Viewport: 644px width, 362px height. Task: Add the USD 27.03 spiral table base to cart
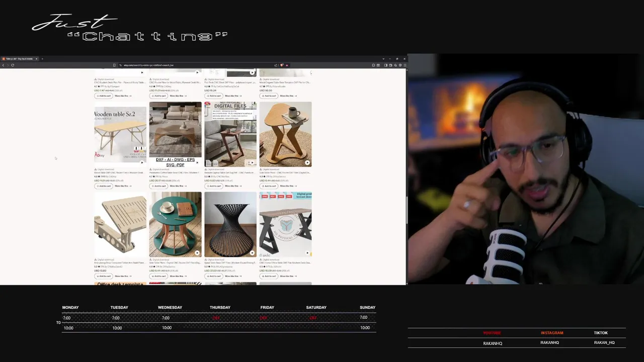(x=213, y=276)
